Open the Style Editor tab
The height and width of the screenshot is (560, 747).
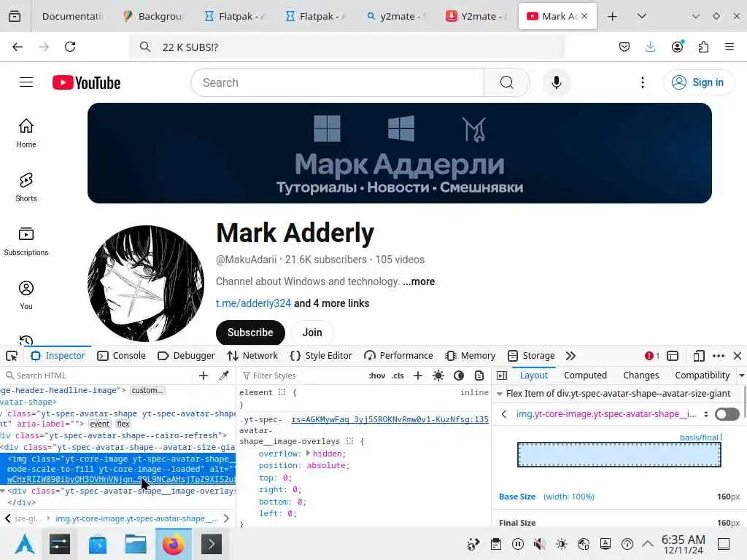[x=321, y=356]
